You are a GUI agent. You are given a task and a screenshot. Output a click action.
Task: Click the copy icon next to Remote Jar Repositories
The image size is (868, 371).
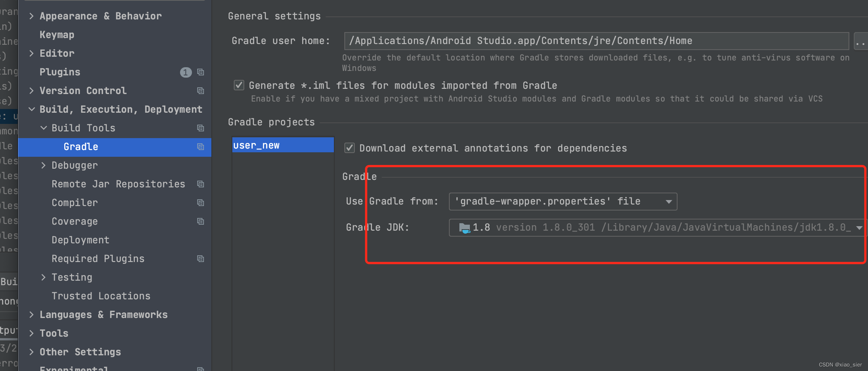(201, 184)
